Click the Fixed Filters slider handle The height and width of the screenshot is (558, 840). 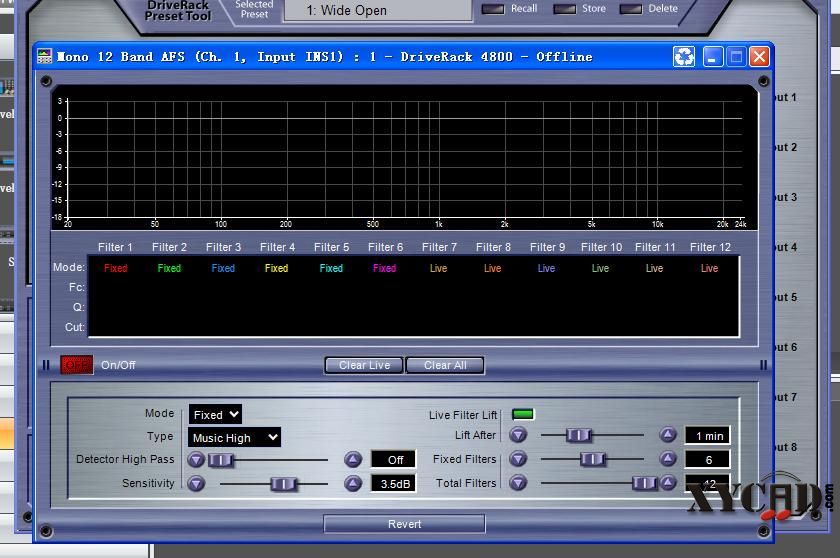593,459
